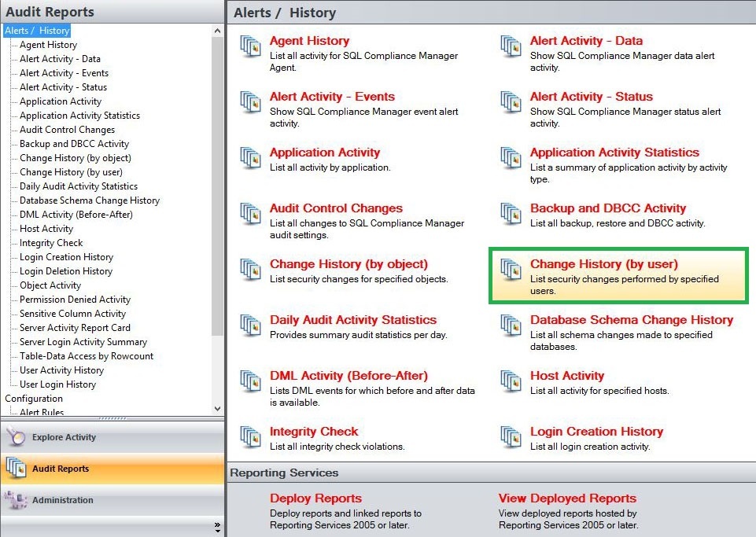Image resolution: width=756 pixels, height=537 pixels.
Task: Select Integrity Check in the tree
Action: coord(51,243)
